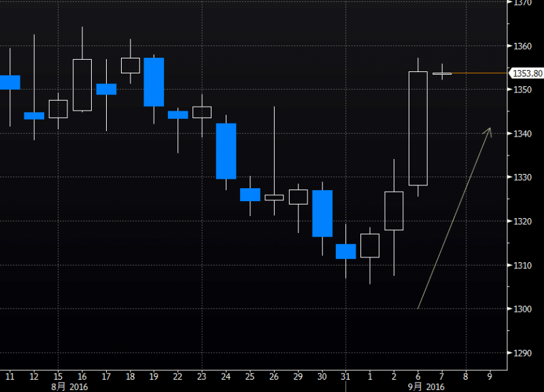Click the date label 23 on axis
Image resolution: width=544 pixels, height=392 pixels.
pyautogui.click(x=201, y=376)
